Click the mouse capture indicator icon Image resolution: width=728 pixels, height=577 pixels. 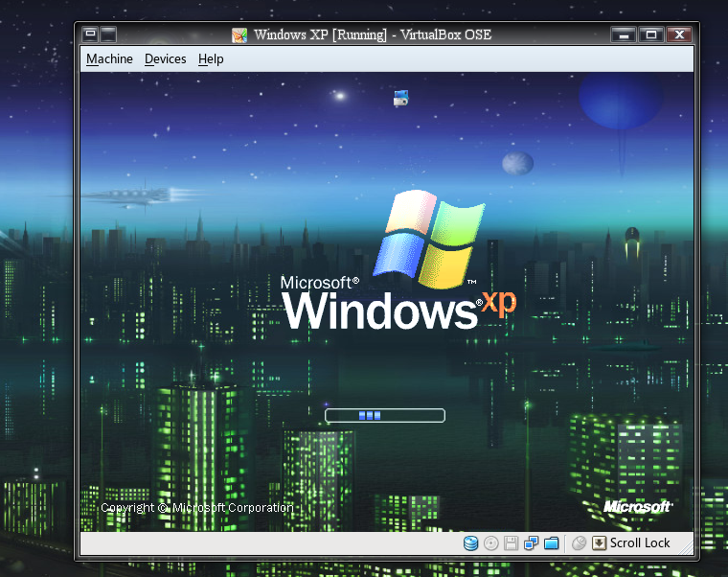coord(579,543)
